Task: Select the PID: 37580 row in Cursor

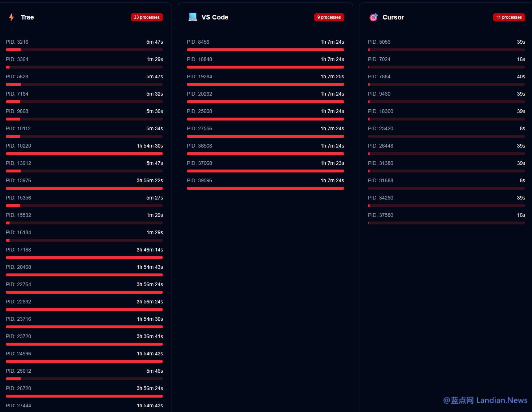Action: (x=380, y=215)
